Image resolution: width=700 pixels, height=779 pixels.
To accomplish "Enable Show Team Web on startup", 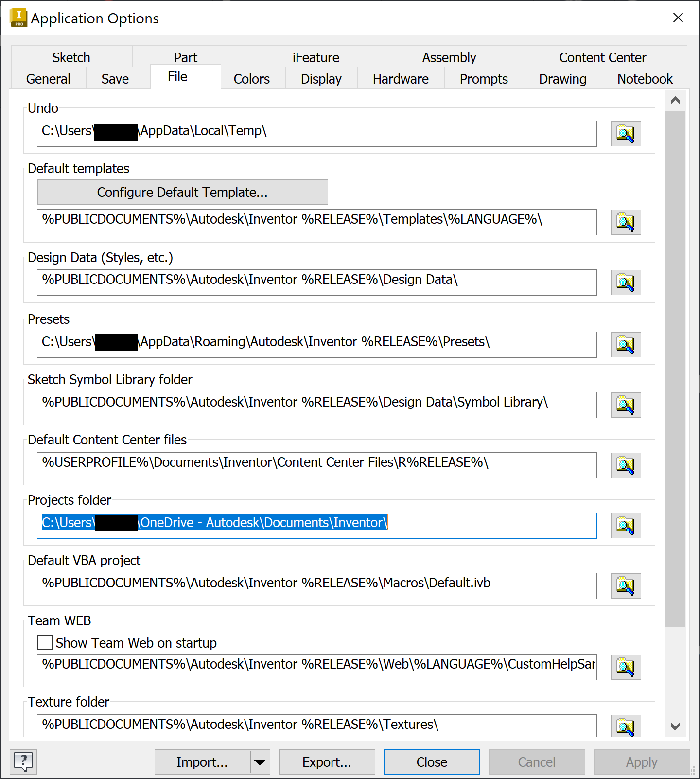I will pyautogui.click(x=45, y=642).
